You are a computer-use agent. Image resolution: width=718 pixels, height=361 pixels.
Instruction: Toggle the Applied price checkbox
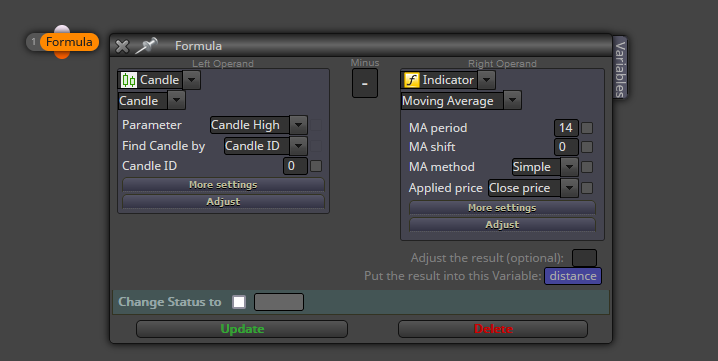tap(587, 188)
